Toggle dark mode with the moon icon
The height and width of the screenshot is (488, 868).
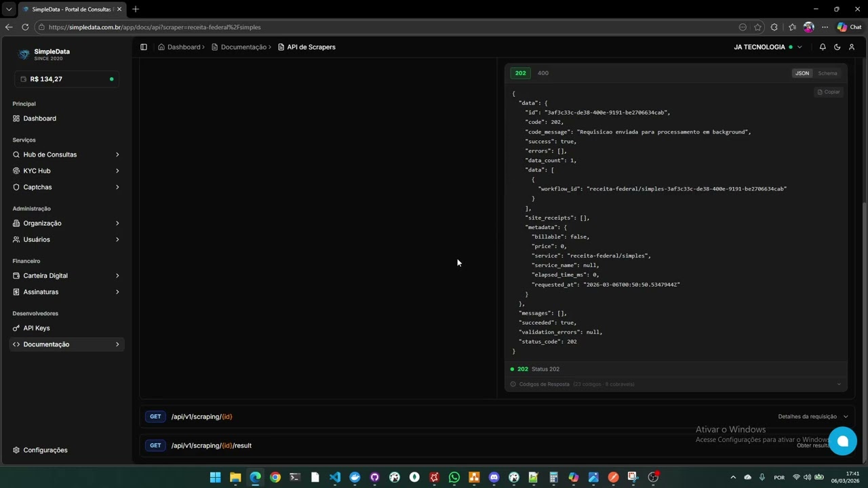837,47
